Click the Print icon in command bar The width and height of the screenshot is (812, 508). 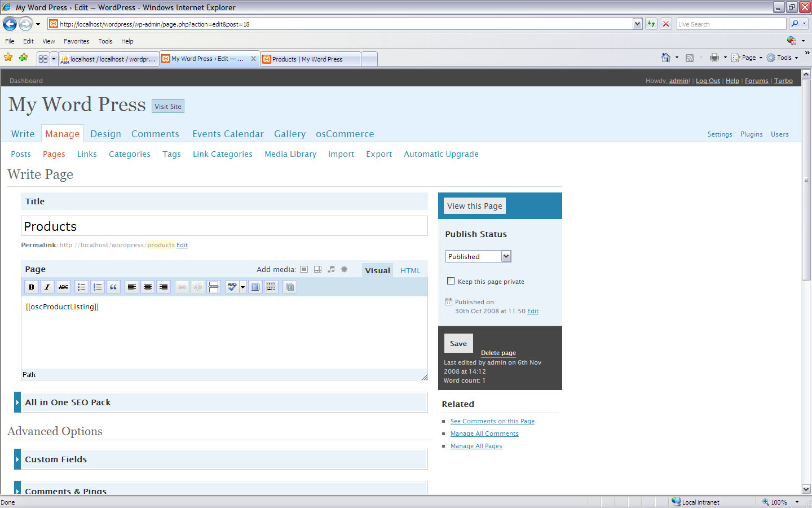tap(714, 58)
